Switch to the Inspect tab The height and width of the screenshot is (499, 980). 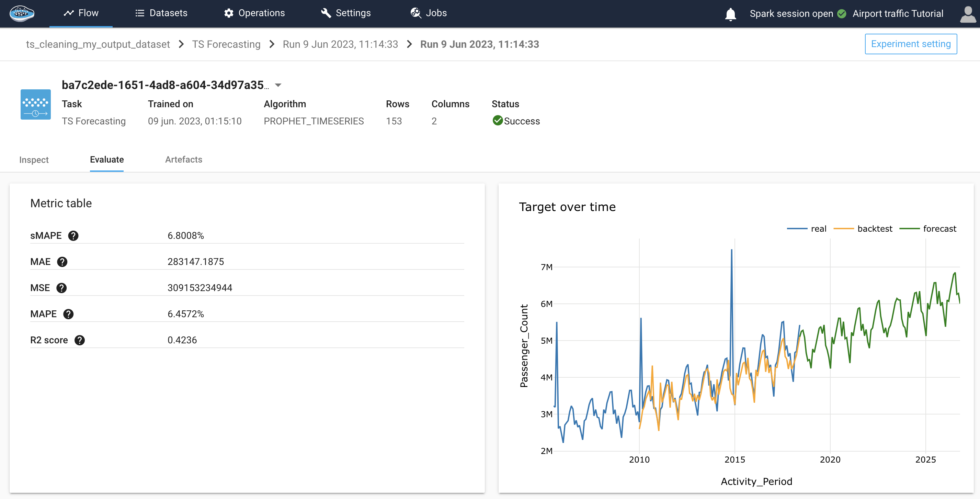click(34, 160)
